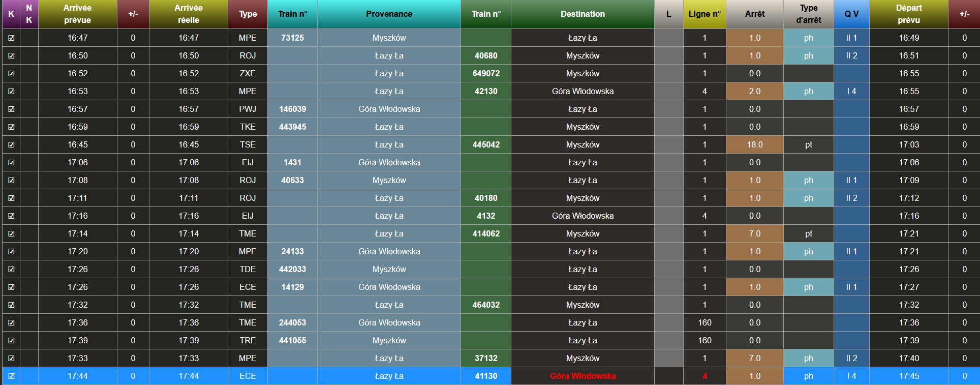Click the Q V column header

(852, 14)
